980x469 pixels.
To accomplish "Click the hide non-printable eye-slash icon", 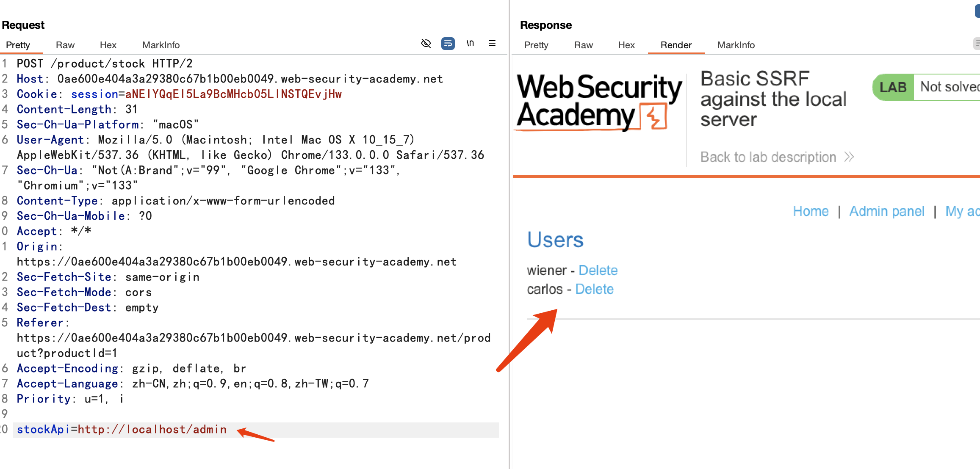I will 426,44.
